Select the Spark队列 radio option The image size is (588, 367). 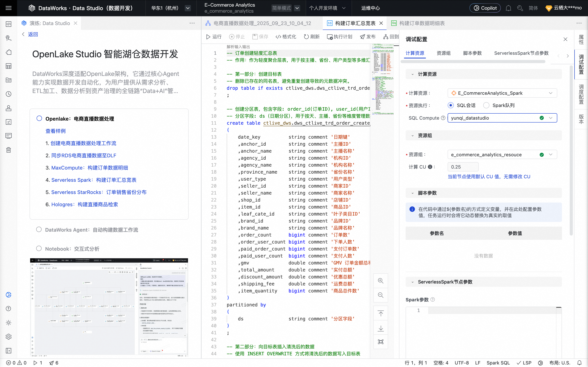(486, 105)
